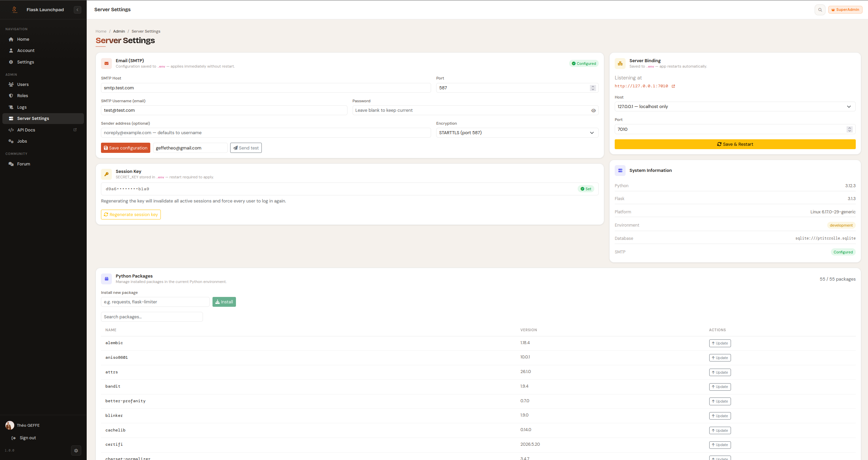
Task: Focus the Sender address field
Action: click(x=266, y=133)
